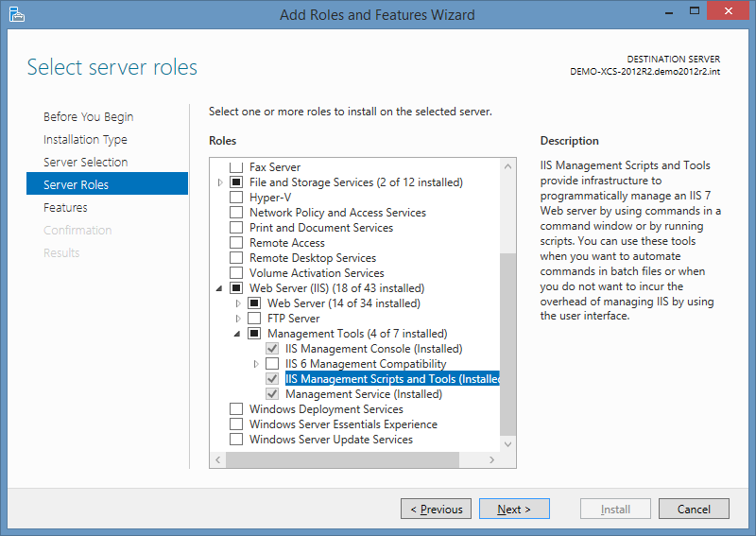Check IIS 6 Management Compatibility box
The height and width of the screenshot is (536, 756).
pyautogui.click(x=272, y=364)
